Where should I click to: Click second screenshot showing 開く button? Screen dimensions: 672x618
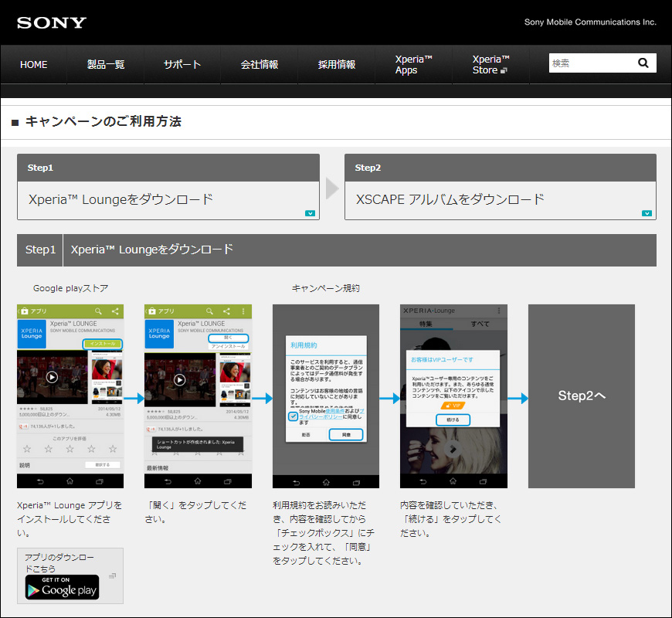[198, 396]
